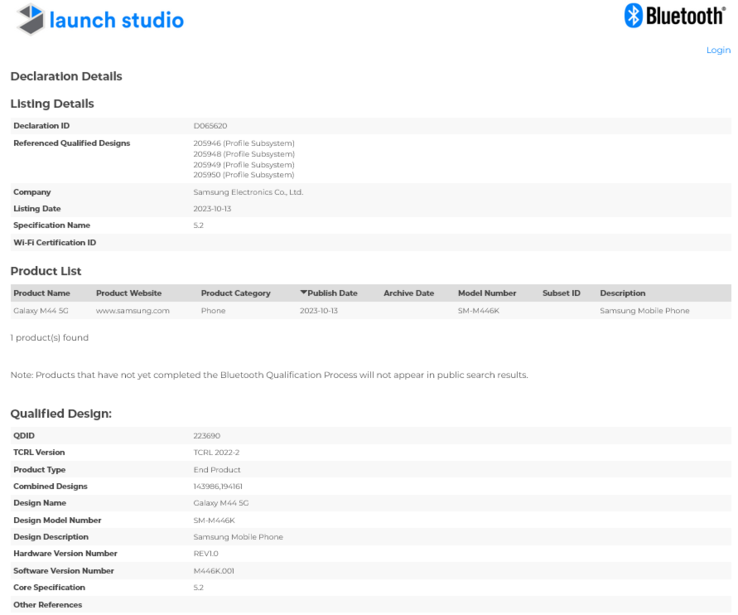Open the Login link

pyautogui.click(x=717, y=50)
